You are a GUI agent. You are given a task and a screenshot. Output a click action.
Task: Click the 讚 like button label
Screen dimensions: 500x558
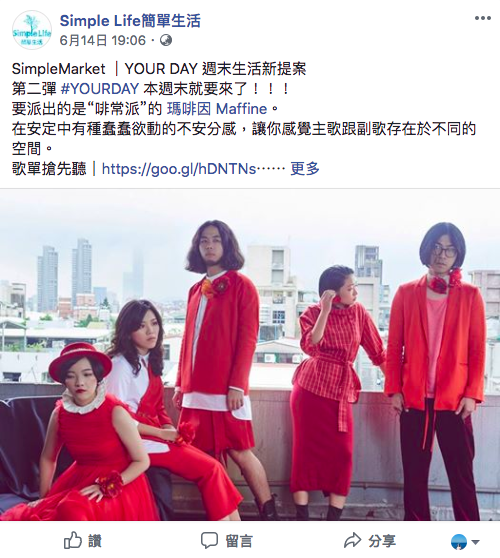coord(95,541)
